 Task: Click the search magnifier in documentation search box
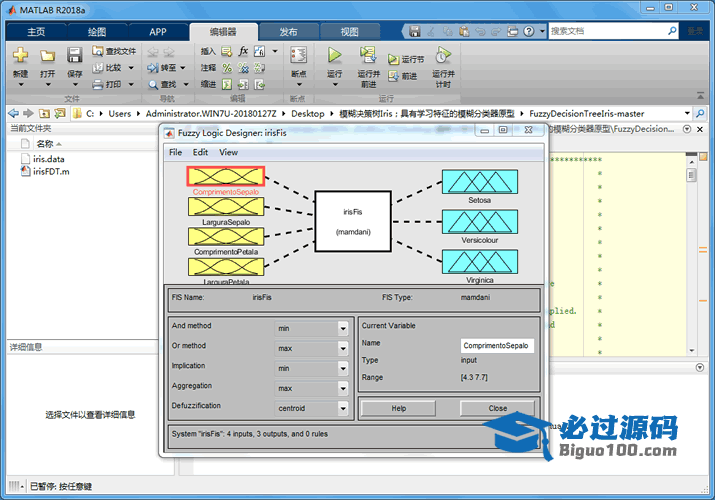coord(672,31)
